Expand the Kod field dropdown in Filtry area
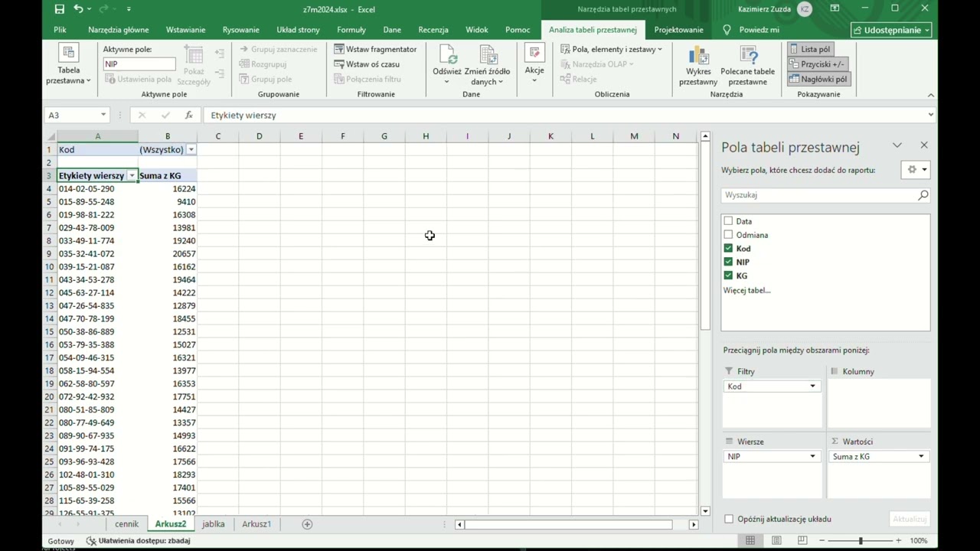 (x=812, y=386)
